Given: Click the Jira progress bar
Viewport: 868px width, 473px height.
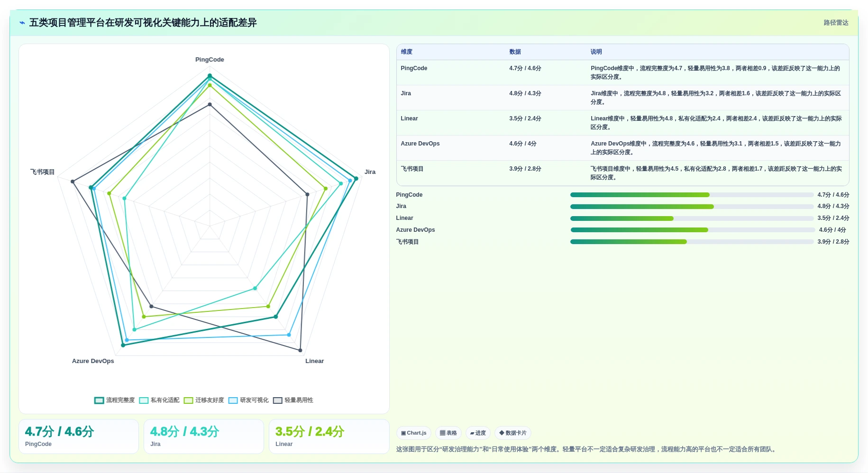Looking at the screenshot, I should pos(692,207).
